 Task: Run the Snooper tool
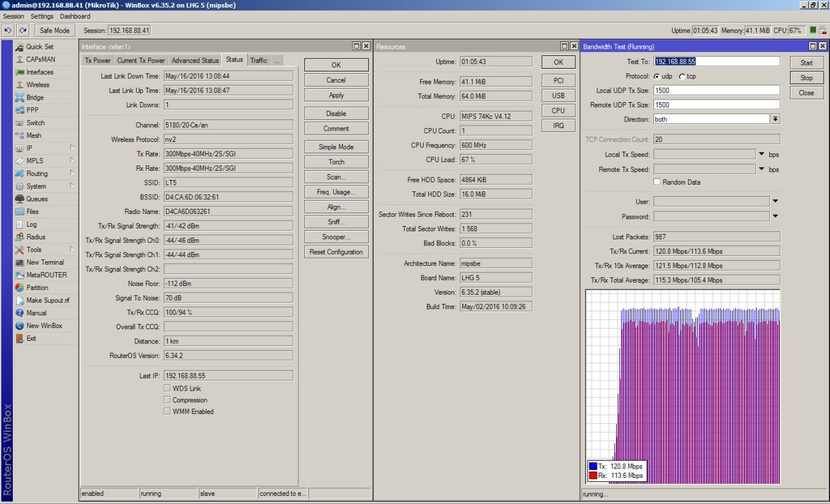335,237
